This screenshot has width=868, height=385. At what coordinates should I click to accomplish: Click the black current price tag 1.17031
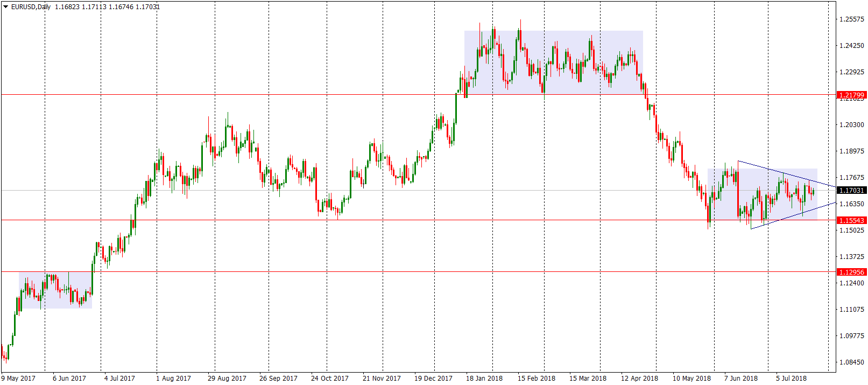(852, 190)
